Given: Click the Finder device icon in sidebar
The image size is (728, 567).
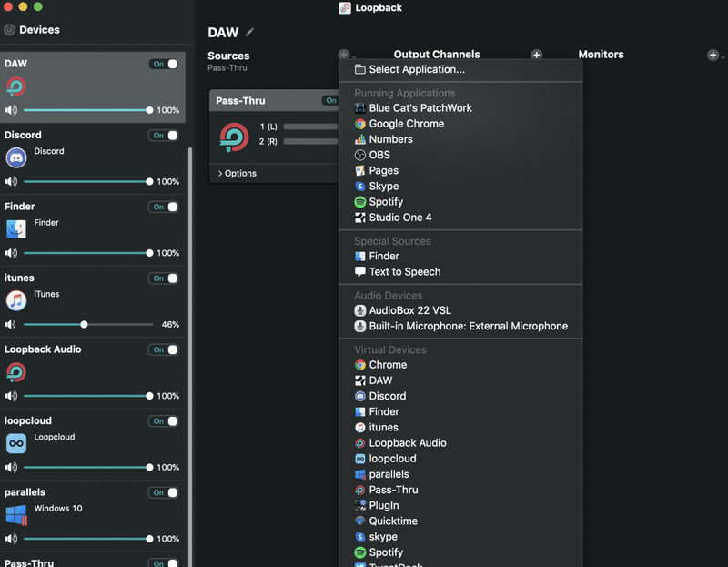Looking at the screenshot, I should (x=16, y=229).
